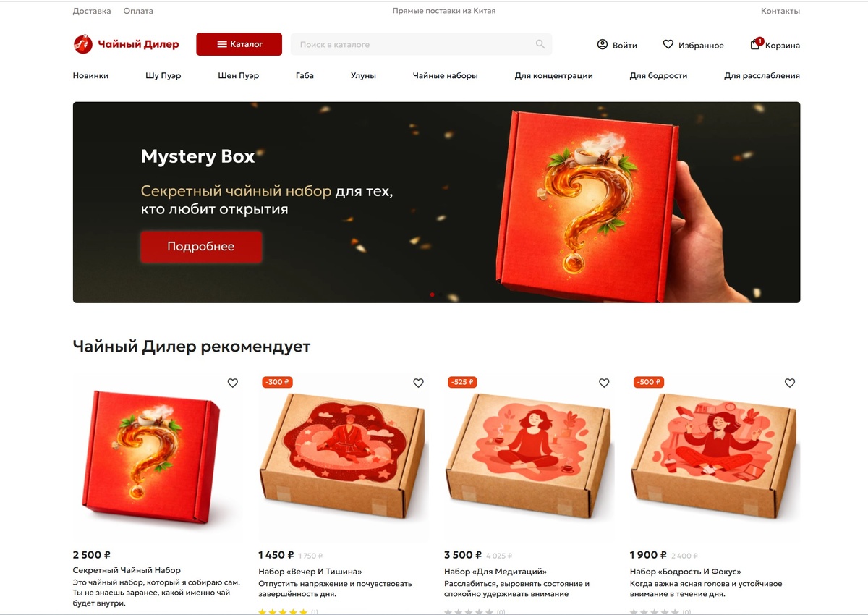
Task: Favorite the «Вечер И Тишина» set
Action: pos(418,383)
